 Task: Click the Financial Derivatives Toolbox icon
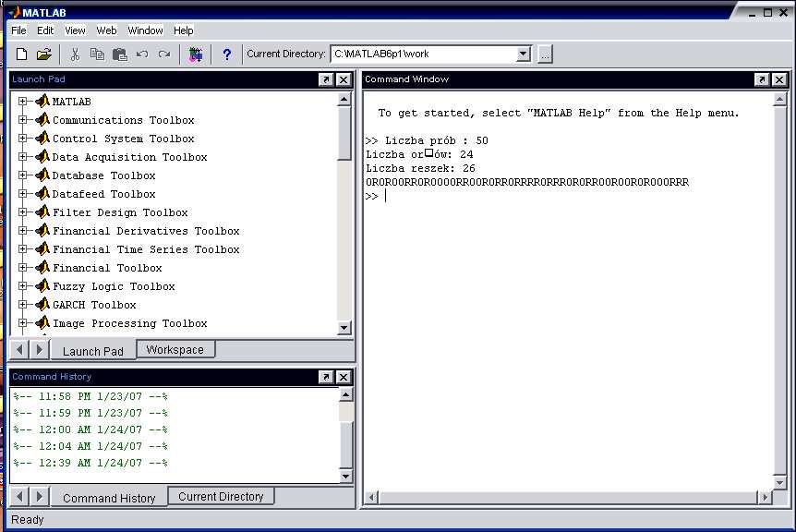pyautogui.click(x=42, y=231)
